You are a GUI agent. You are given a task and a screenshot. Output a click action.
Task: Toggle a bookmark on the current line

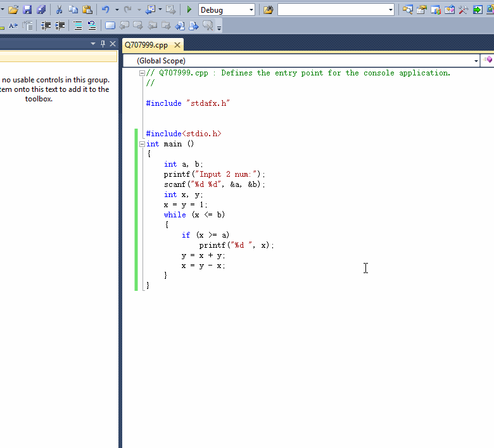pyautogui.click(x=110, y=25)
